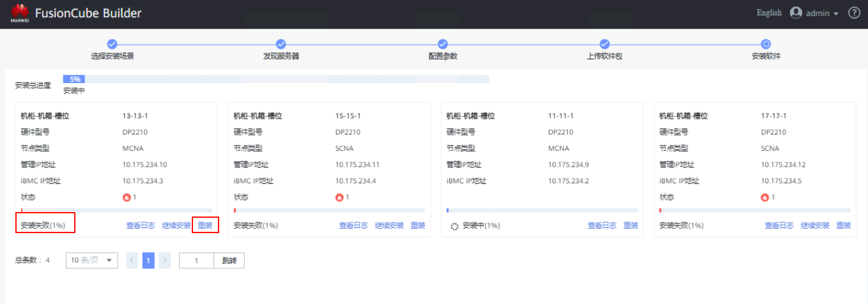
Task: Click 继续安装 for node 15-15-1
Action: (x=389, y=225)
